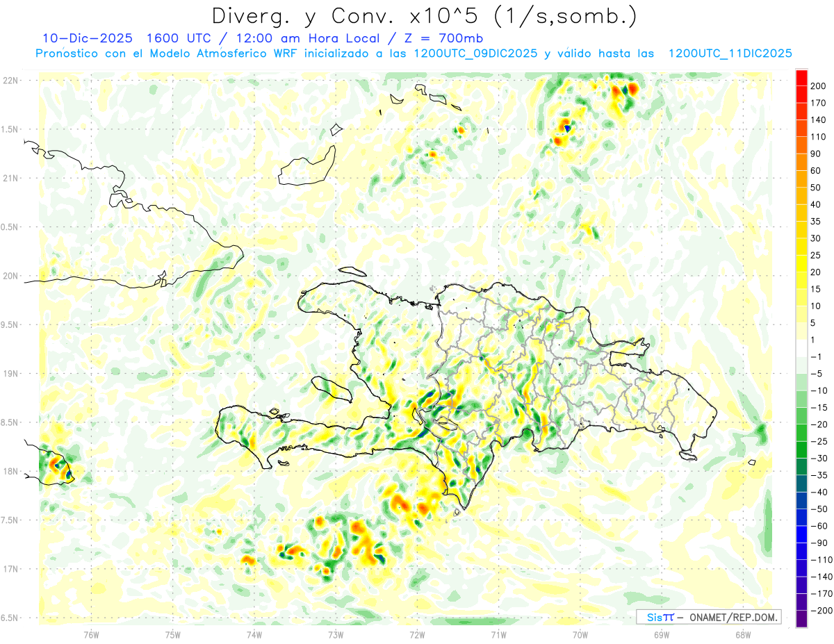This screenshot has height=644, width=834.
Task: Click the colorbar value "-20"
Action: click(818, 424)
